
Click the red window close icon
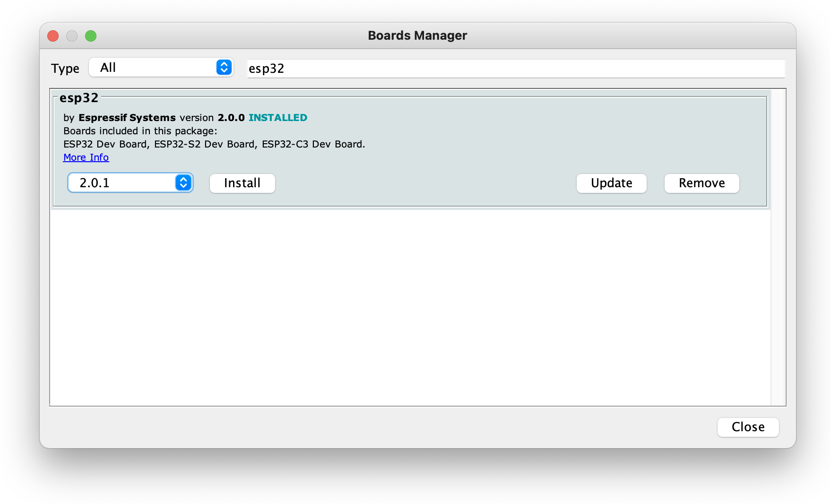(53, 36)
